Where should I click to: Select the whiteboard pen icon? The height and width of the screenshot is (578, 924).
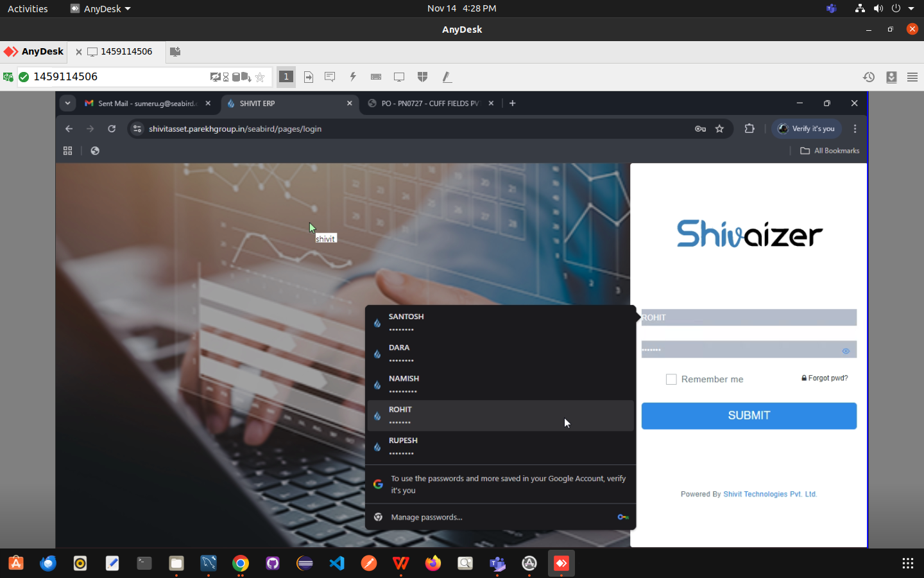click(x=447, y=77)
